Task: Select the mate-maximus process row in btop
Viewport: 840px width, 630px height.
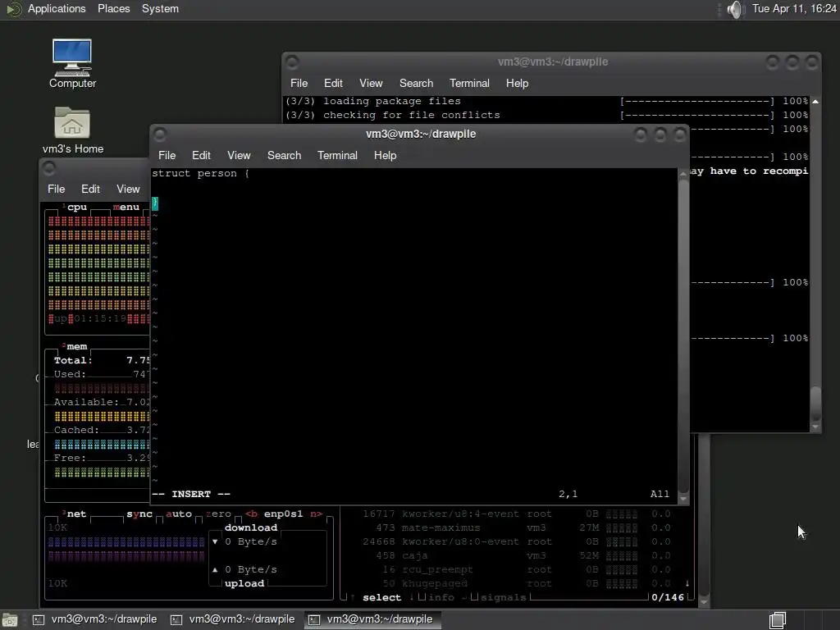Action: point(517,527)
